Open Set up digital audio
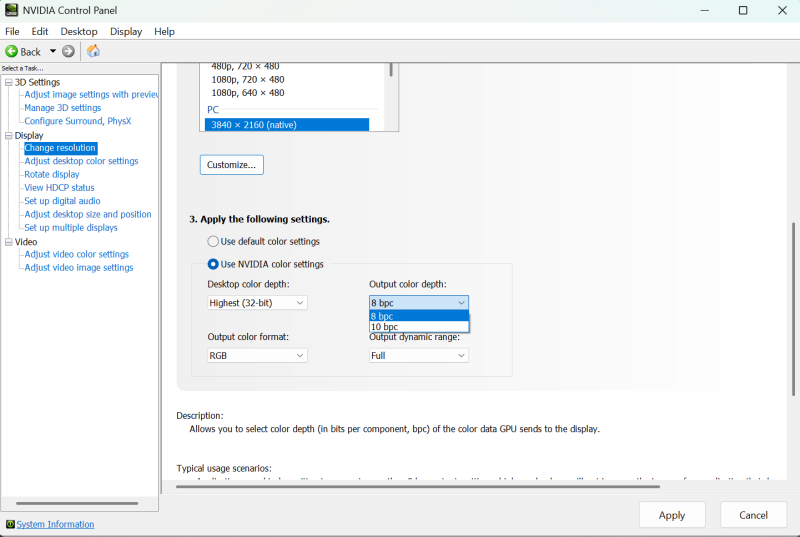 click(62, 201)
